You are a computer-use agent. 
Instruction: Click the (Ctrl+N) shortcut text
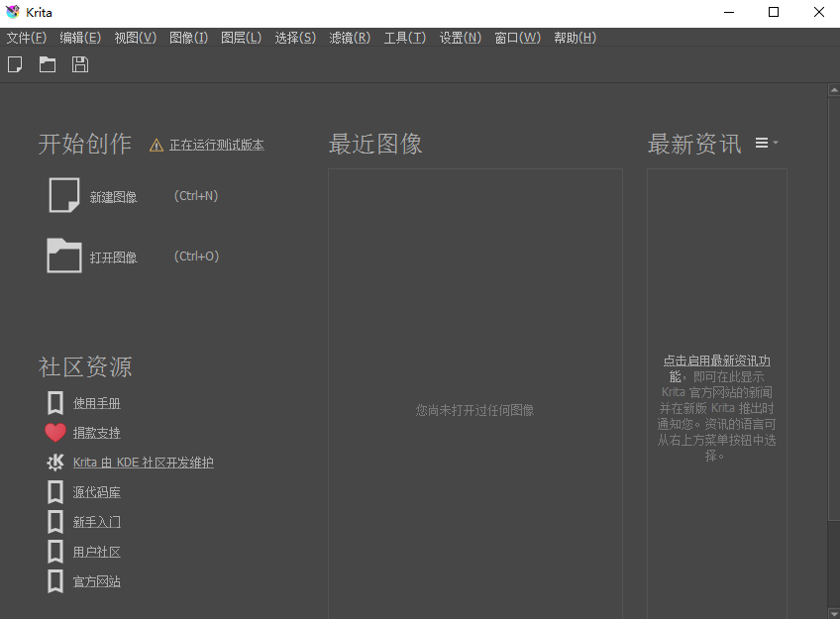tap(196, 196)
